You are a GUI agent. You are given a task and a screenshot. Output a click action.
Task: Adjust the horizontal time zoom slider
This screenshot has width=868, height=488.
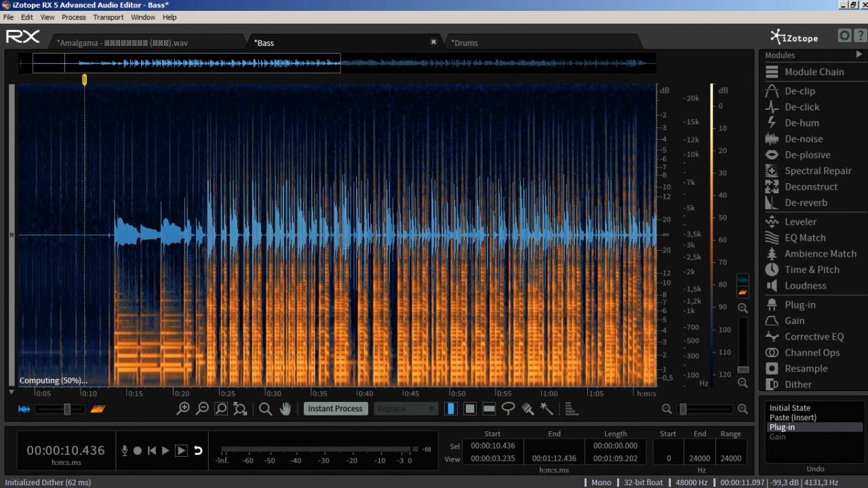705,409
